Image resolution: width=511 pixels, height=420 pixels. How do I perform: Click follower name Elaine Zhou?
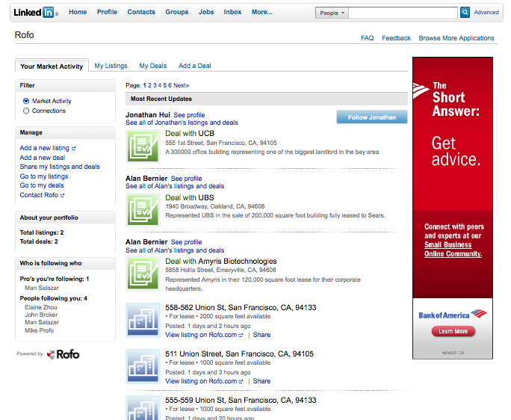coord(41,307)
